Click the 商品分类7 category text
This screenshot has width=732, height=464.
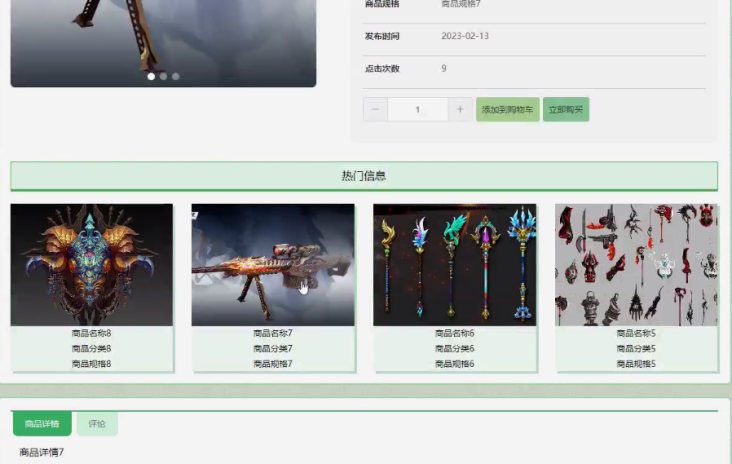click(x=273, y=349)
